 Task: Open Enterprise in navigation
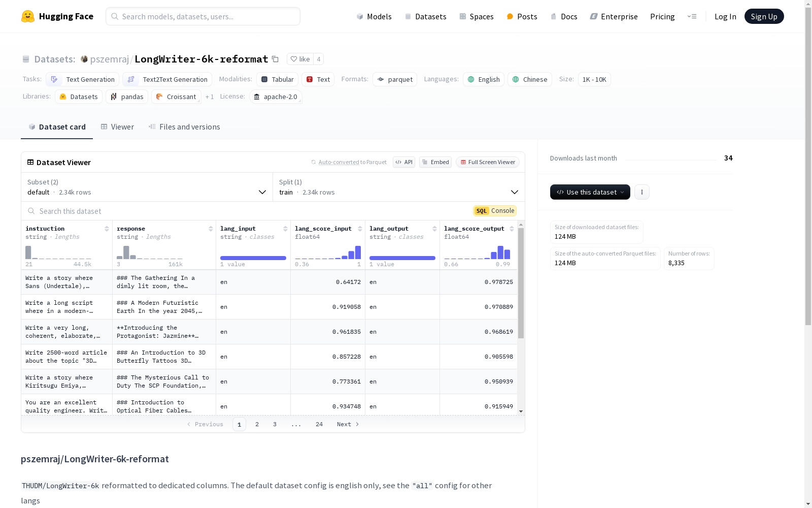click(x=614, y=16)
